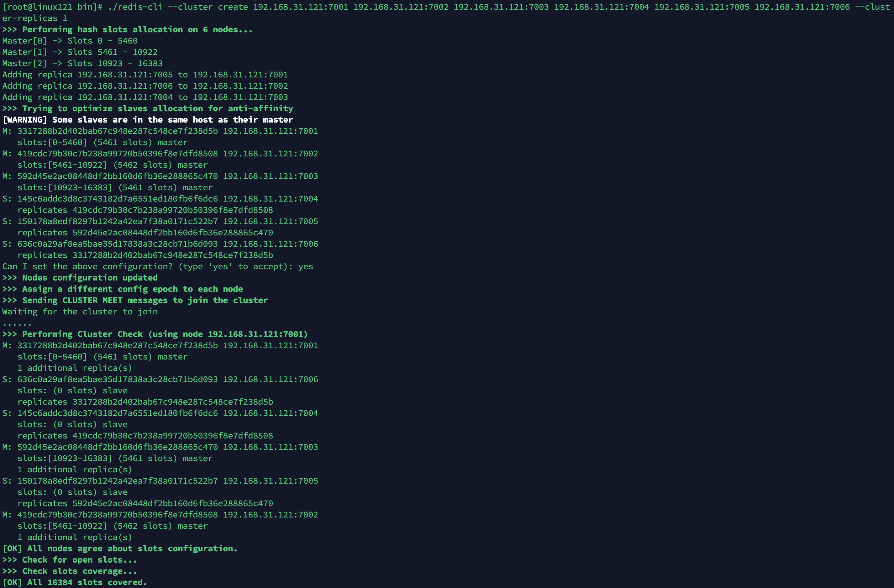Click the '>>> Performing Cluster Check' line
The height and width of the screenshot is (588, 894).
point(155,334)
